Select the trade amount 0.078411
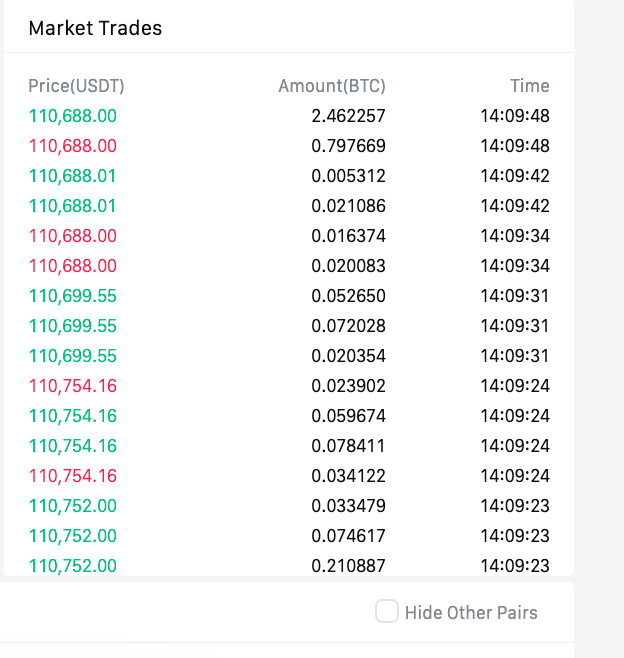 (x=348, y=446)
